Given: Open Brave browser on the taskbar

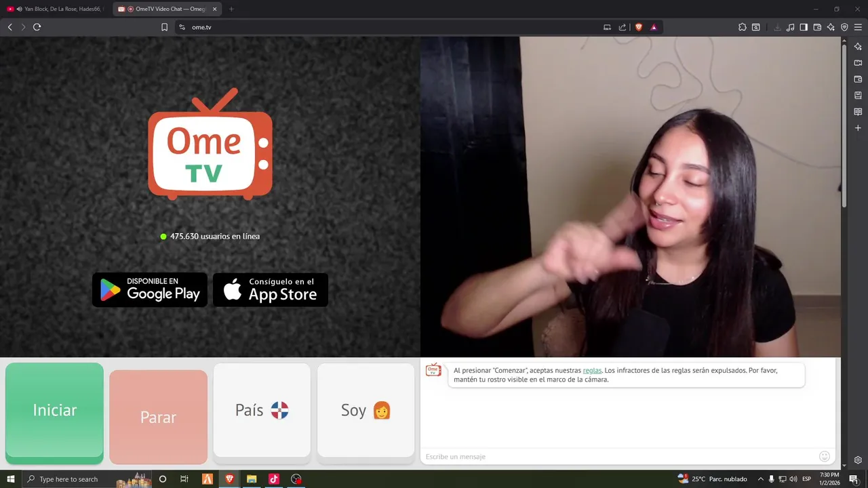Looking at the screenshot, I should 229,479.
